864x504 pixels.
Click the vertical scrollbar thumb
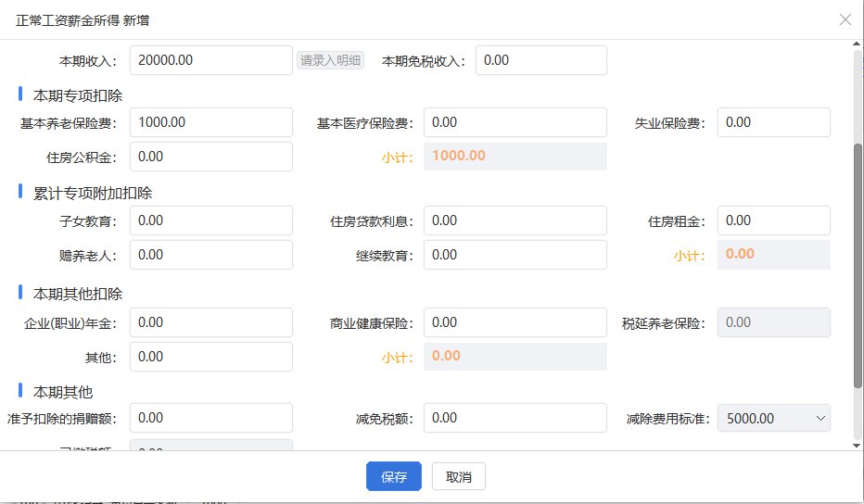pos(857,264)
